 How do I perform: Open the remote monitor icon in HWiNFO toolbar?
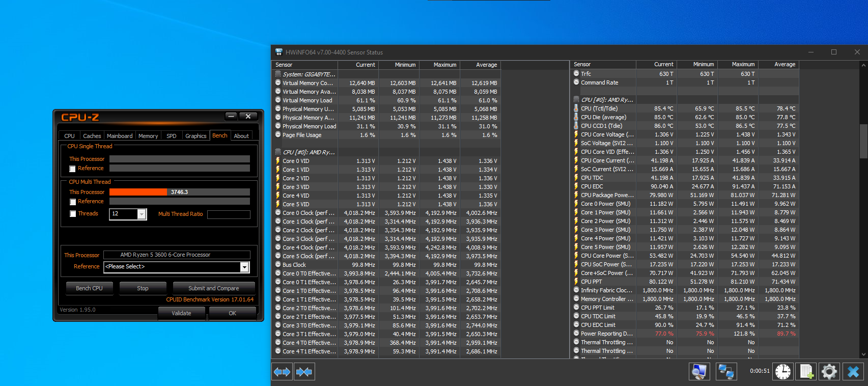pos(699,372)
